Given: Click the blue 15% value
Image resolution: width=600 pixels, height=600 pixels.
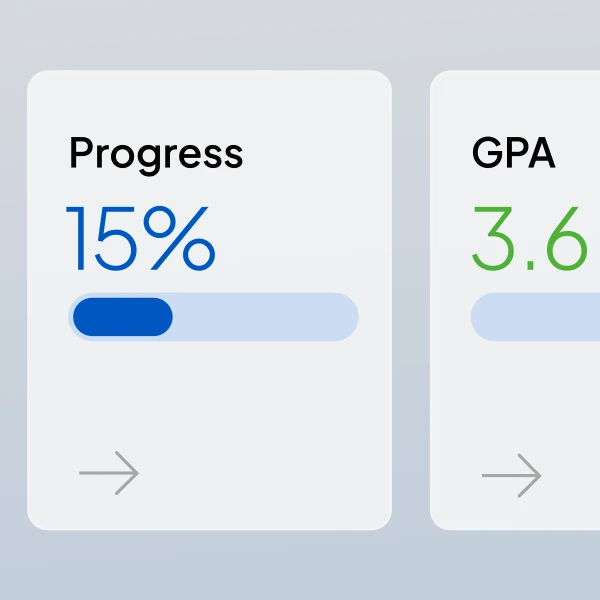Looking at the screenshot, I should point(140,238).
